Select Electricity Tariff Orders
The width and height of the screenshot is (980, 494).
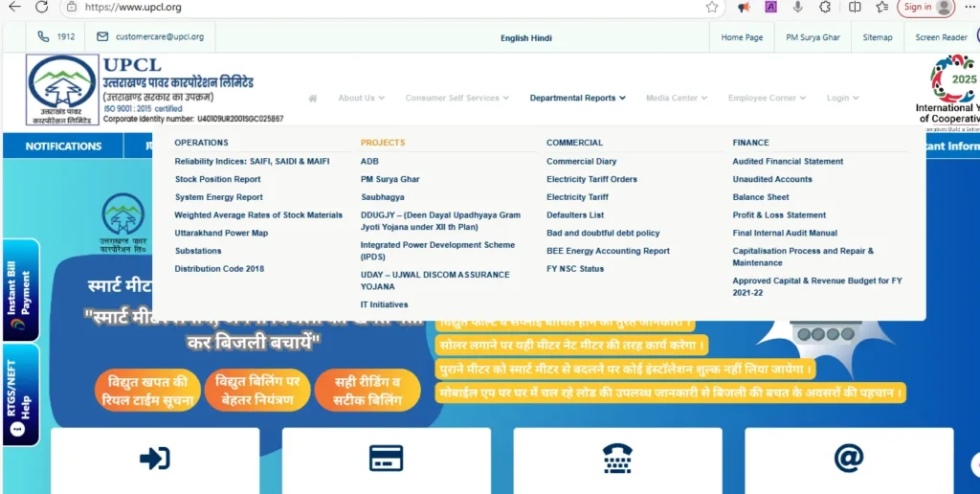coord(591,179)
